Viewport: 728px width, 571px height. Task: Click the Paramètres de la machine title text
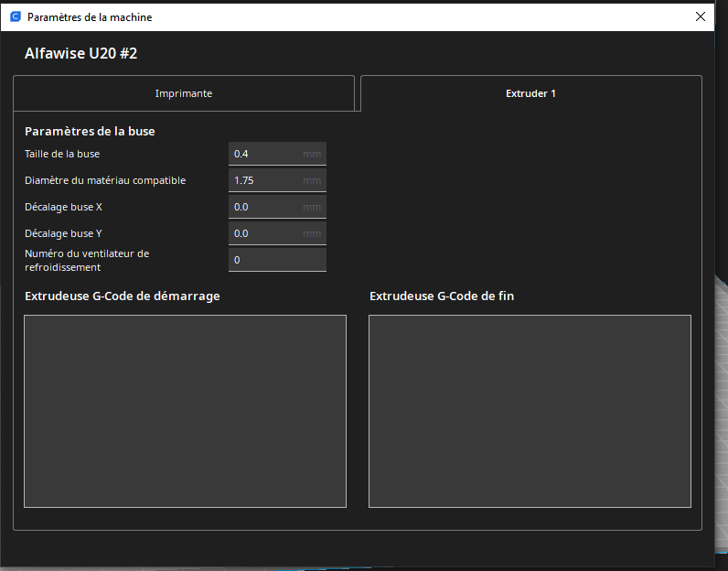pos(90,17)
